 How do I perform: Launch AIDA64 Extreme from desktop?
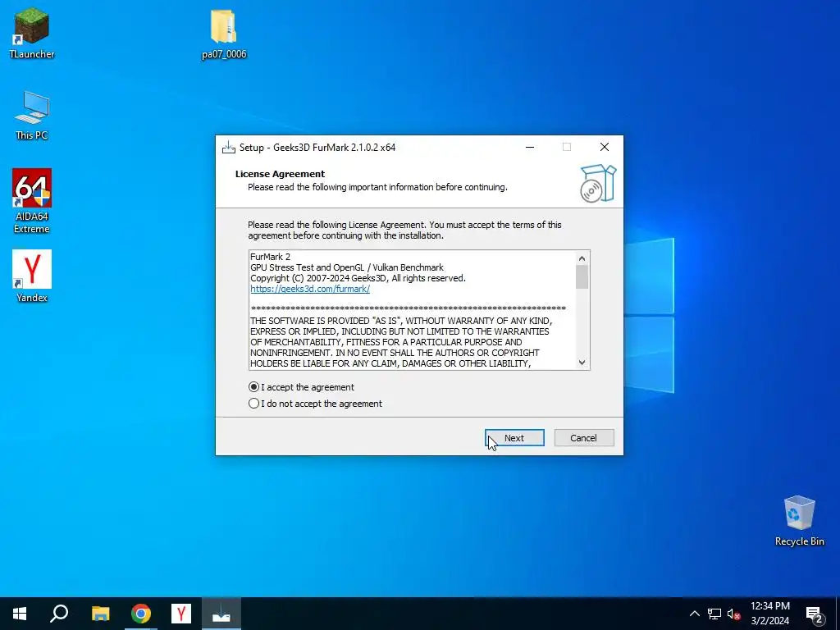click(32, 200)
